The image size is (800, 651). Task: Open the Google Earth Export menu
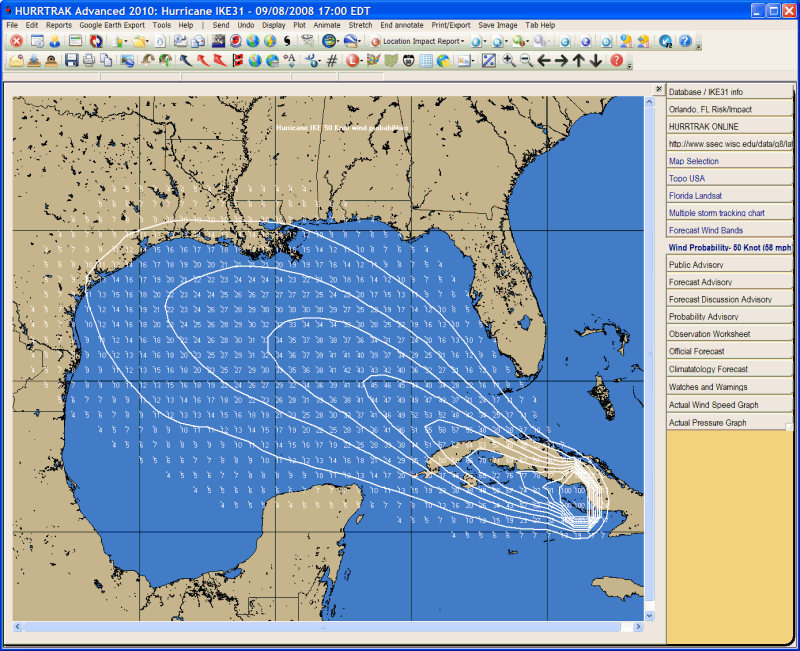point(112,24)
